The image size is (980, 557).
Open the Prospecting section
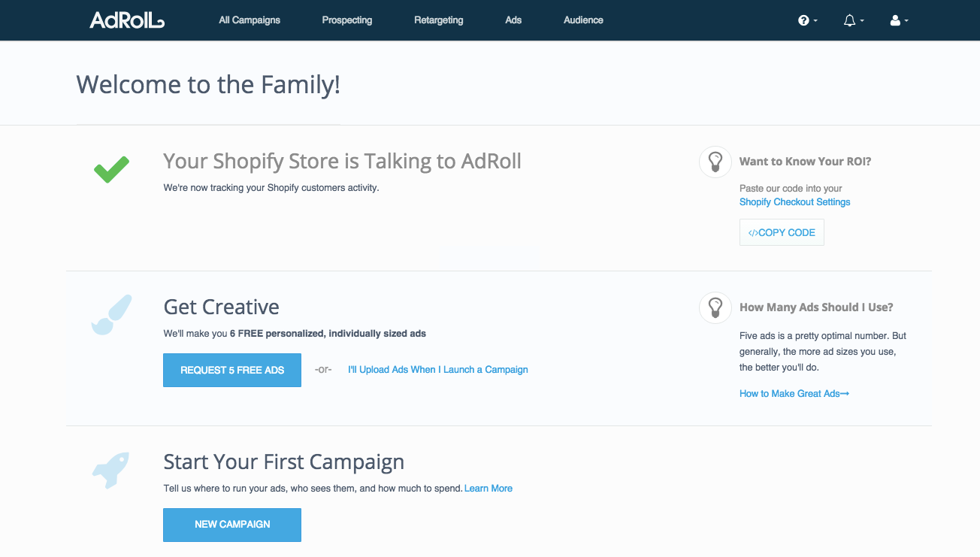point(347,20)
